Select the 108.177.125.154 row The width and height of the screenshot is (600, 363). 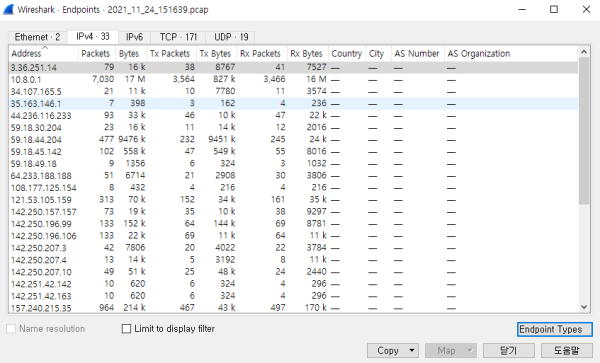point(293,188)
